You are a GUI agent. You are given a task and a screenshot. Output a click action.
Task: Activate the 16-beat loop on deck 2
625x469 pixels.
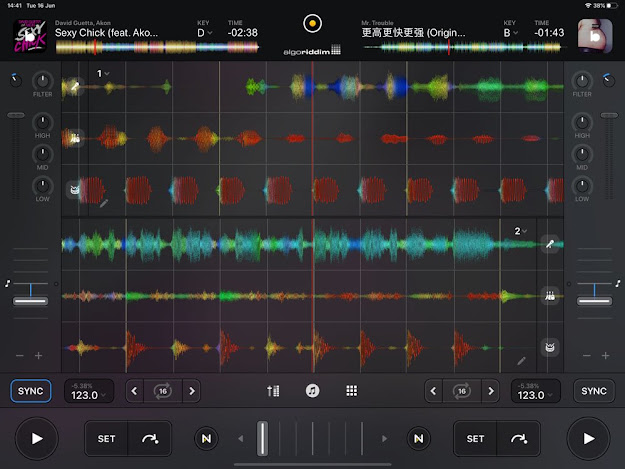pyautogui.click(x=462, y=391)
